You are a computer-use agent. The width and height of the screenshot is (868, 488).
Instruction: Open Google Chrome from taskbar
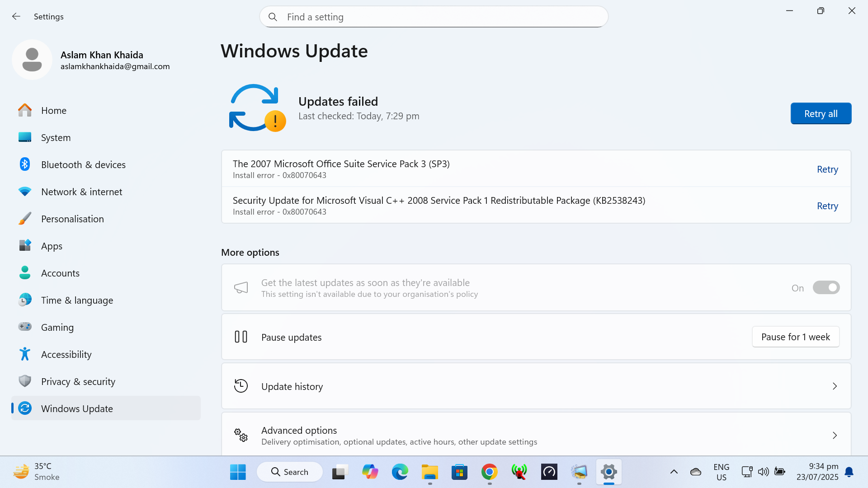coord(490,472)
